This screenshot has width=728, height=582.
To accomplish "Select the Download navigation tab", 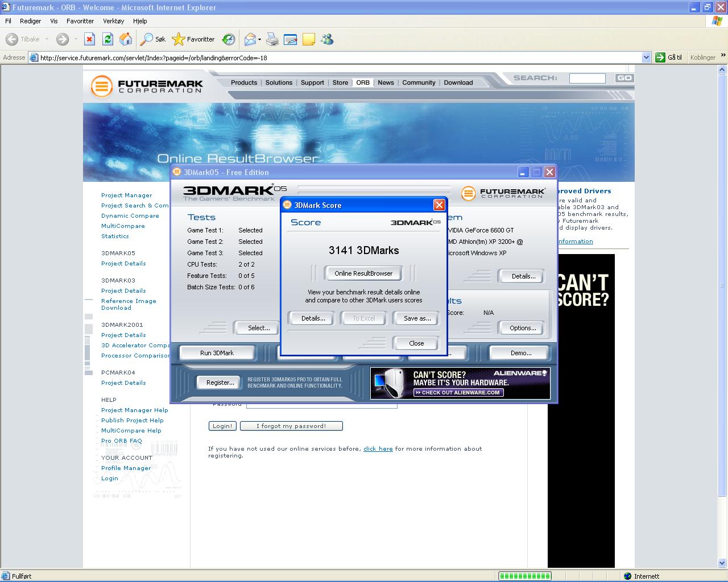I will (458, 82).
